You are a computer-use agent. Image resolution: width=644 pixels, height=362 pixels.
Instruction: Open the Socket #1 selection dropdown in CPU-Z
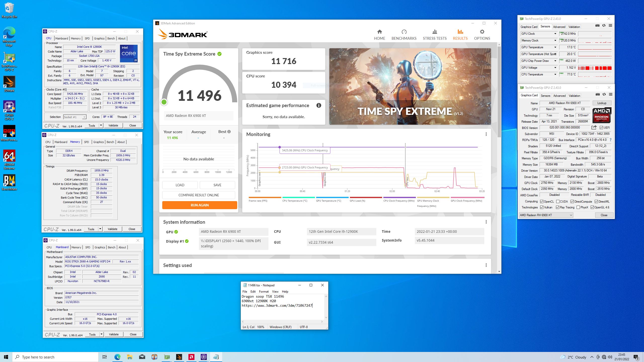click(x=75, y=117)
